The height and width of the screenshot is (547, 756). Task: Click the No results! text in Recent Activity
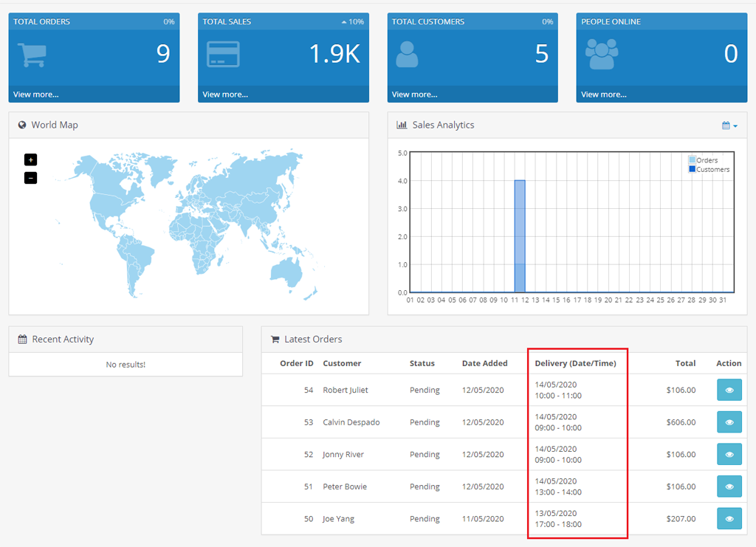click(x=126, y=365)
